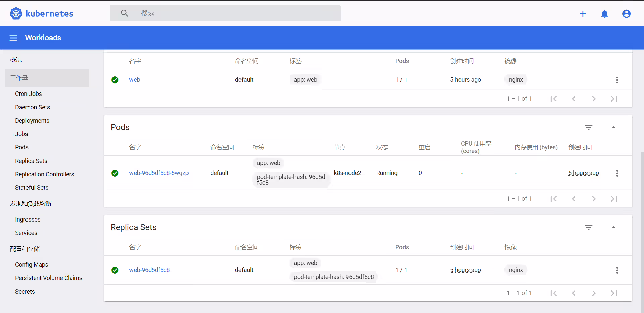Screen dimensions: 644x313
Task: Open 配置和存储 section in sidebar
Action: (x=25, y=249)
